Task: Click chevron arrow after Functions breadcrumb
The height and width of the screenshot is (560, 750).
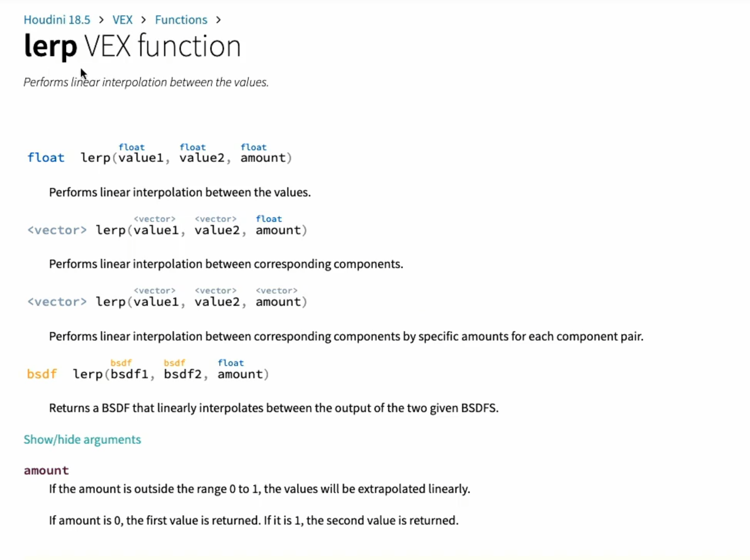Action: pyautogui.click(x=218, y=20)
